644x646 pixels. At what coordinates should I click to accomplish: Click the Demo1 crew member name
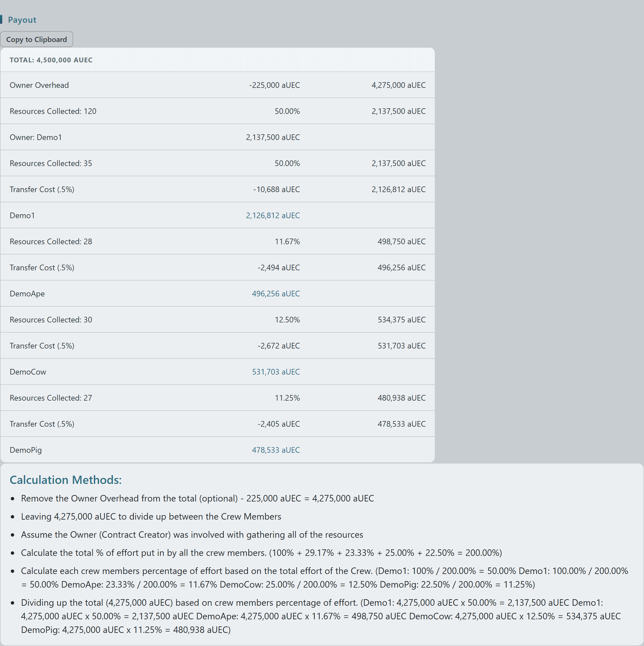[x=22, y=216]
